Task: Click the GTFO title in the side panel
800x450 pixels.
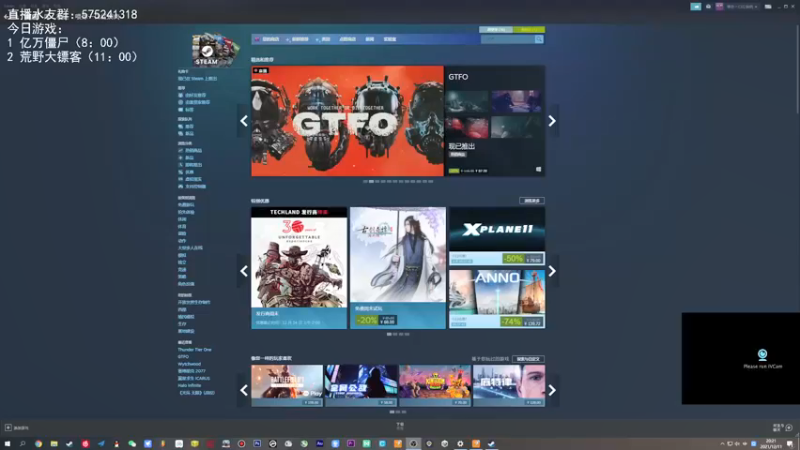Action: click(x=458, y=77)
